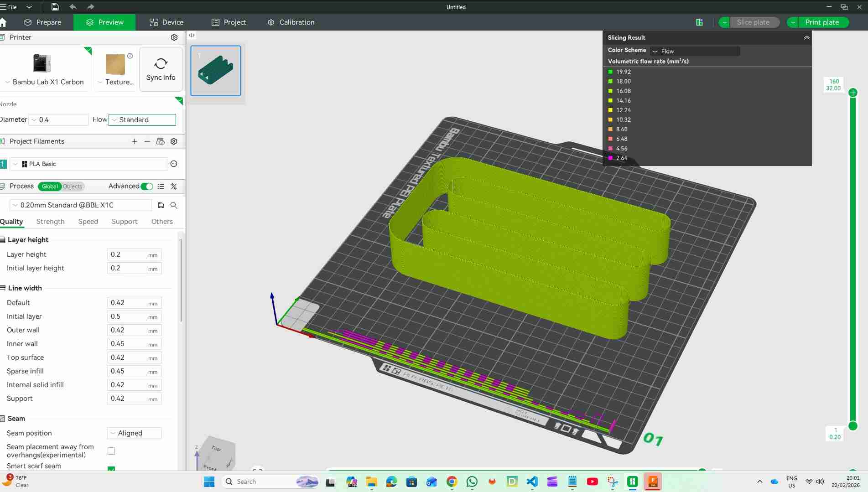The height and width of the screenshot is (492, 868).
Task: Click the top handle of layer slider
Action: (852, 93)
